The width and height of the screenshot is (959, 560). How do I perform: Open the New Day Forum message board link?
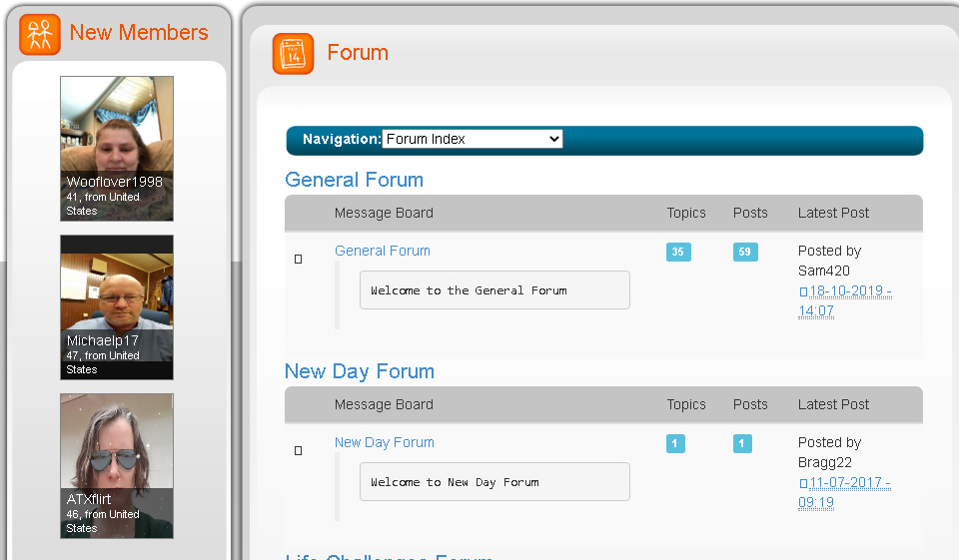click(385, 442)
